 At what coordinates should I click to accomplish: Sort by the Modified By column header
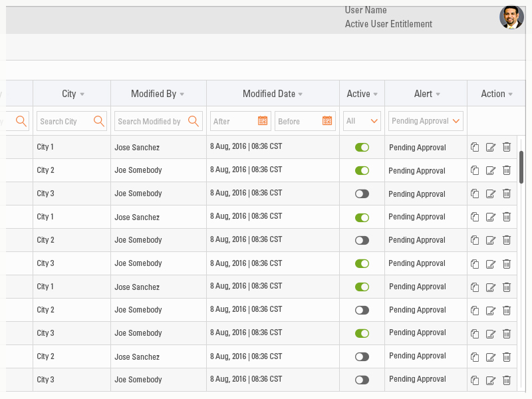(x=158, y=94)
